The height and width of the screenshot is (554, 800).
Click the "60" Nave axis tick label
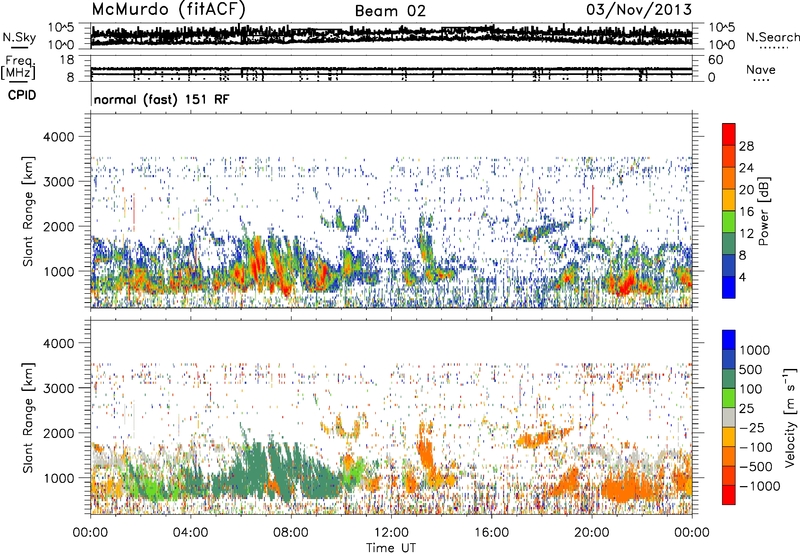click(715, 60)
